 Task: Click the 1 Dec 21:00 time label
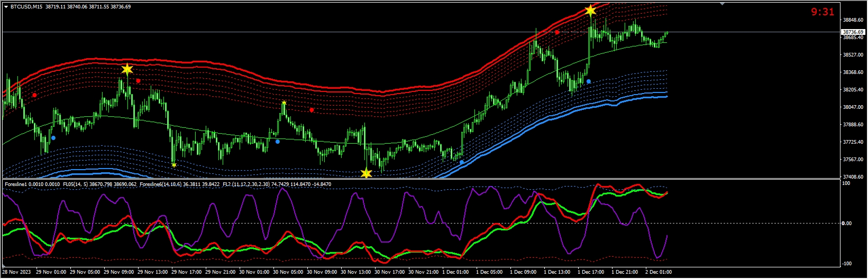(625, 272)
